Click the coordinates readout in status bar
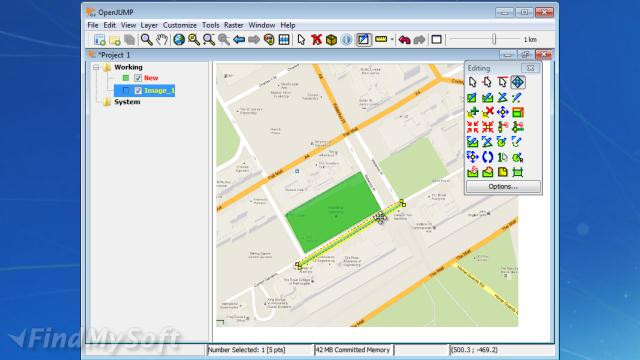 474,350
